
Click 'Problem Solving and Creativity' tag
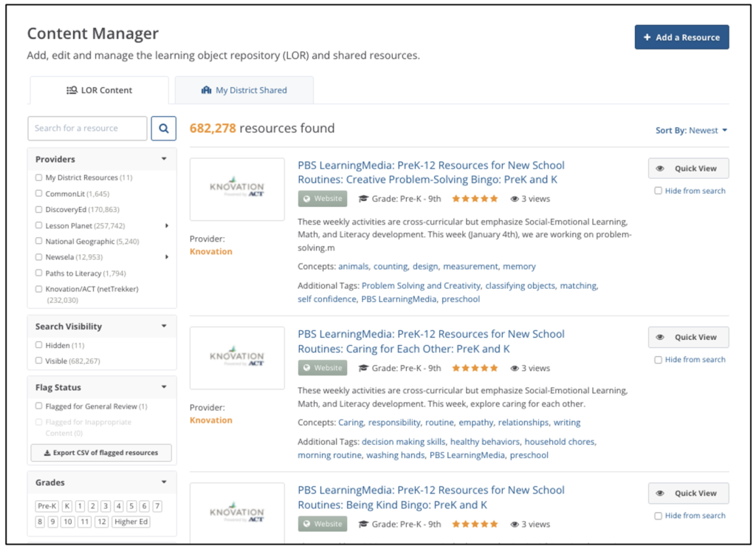421,286
